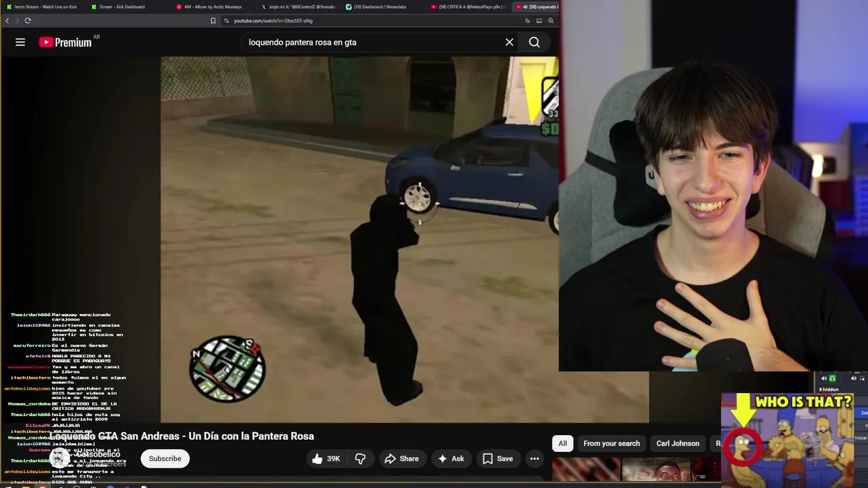This screenshot has height=488, width=868.
Task: Click the 'WHO IS THAT?' Simpsons image overlay
Action: [787, 439]
